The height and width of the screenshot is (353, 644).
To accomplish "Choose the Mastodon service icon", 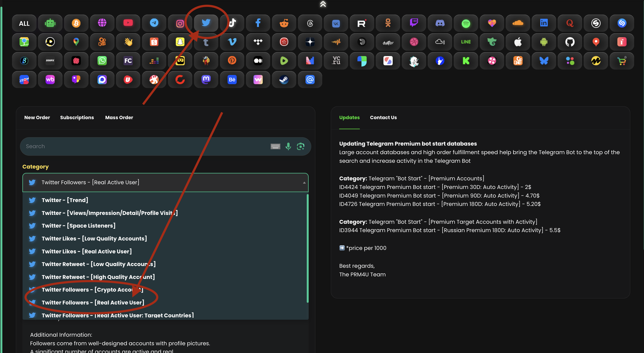I will point(206,80).
